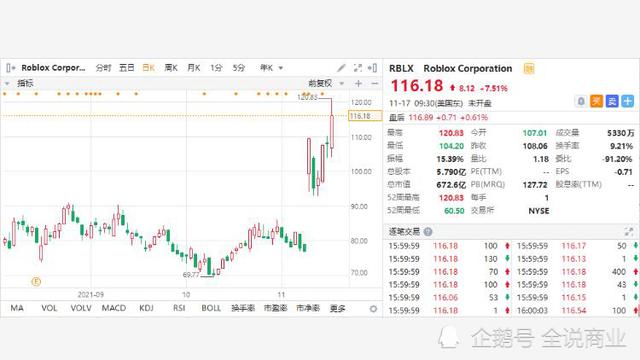The image size is (640, 360).
Task: Click the 今开 value 107.01
Action: pyautogui.click(x=535, y=133)
